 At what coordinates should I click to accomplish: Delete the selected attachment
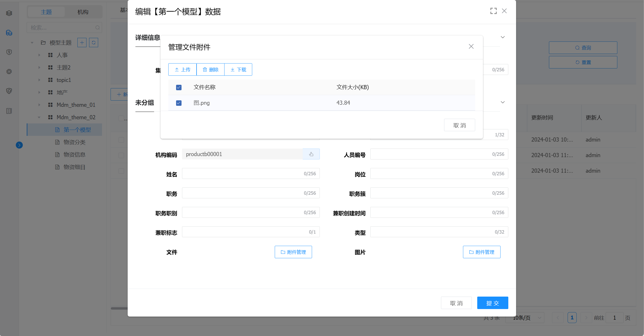[x=211, y=69]
